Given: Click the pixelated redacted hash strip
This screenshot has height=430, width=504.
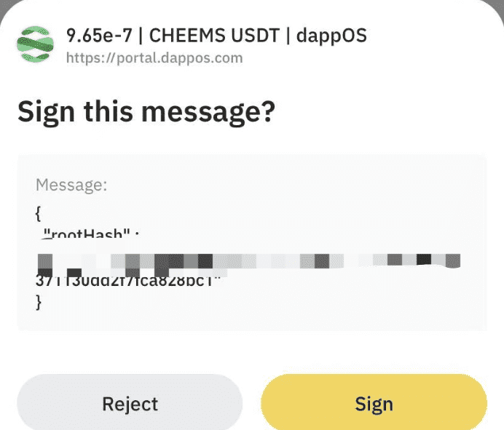Looking at the screenshot, I should [249, 260].
